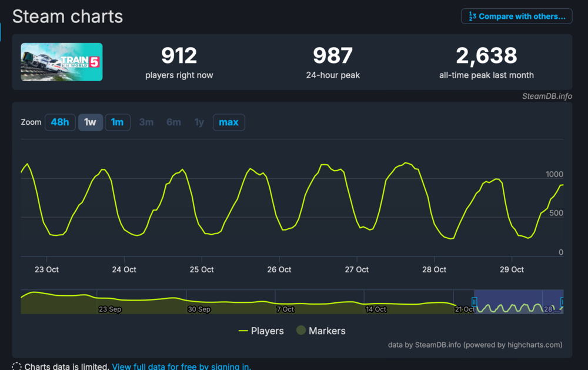The height and width of the screenshot is (370, 588).
Task: Click the 987 24-hour peak value
Action: 333,55
